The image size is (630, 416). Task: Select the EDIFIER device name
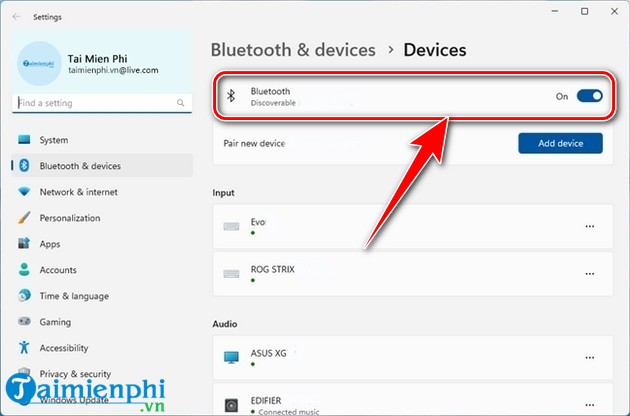[x=266, y=400]
